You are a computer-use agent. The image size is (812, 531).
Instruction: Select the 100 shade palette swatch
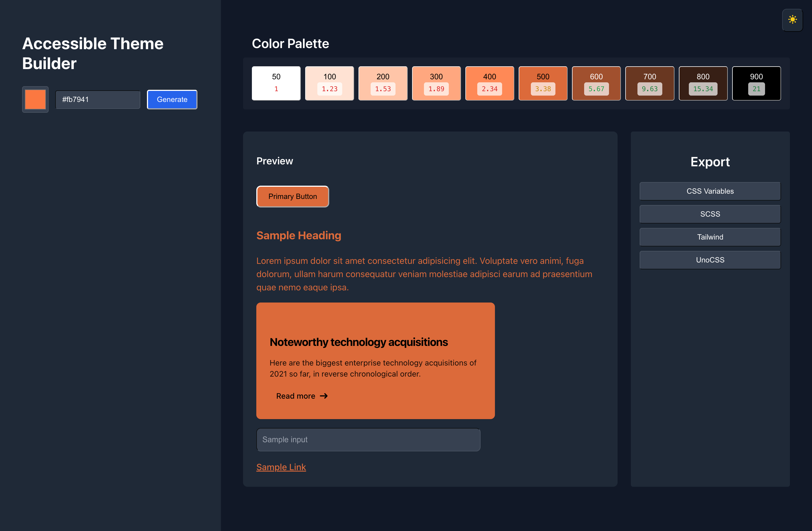click(329, 83)
